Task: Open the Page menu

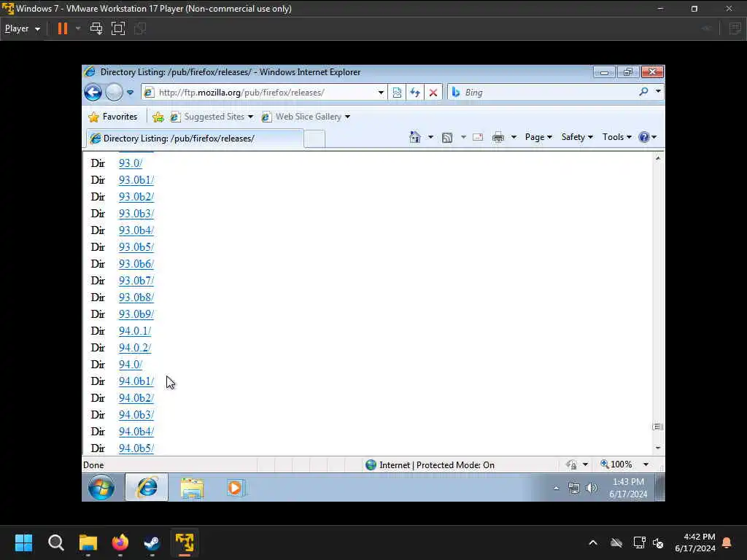Action: pos(538,137)
